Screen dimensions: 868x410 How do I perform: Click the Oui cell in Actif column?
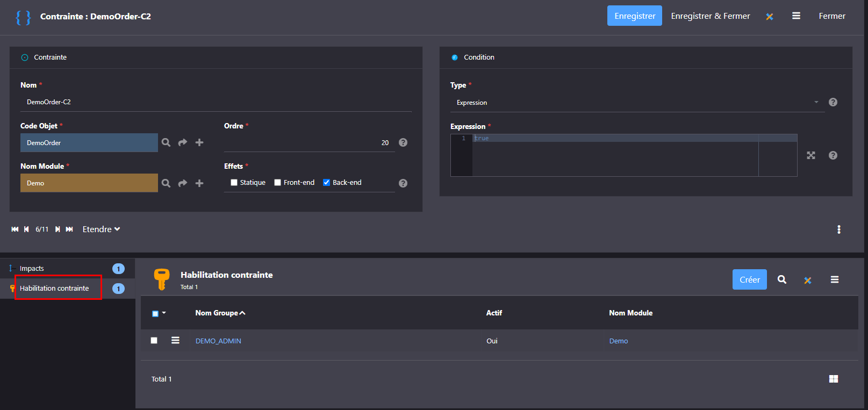(x=492, y=341)
